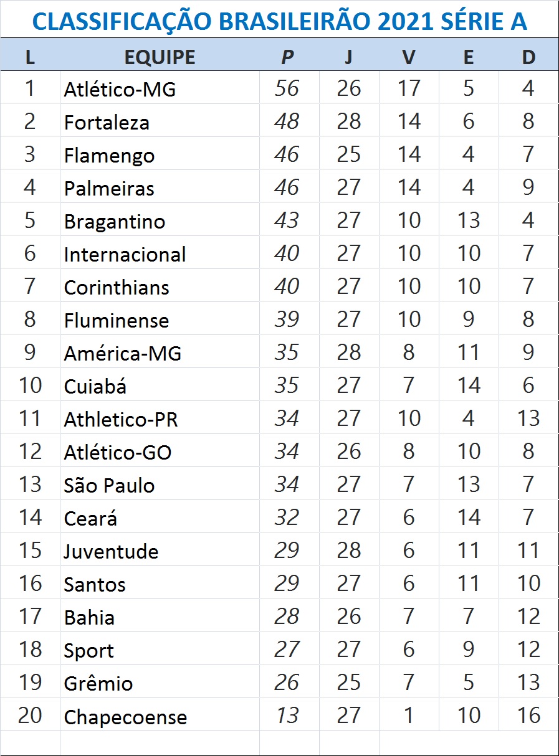Select Athletico-PR's losses cell showing 13
Viewport: 559px width, 756px height.
pos(528,418)
